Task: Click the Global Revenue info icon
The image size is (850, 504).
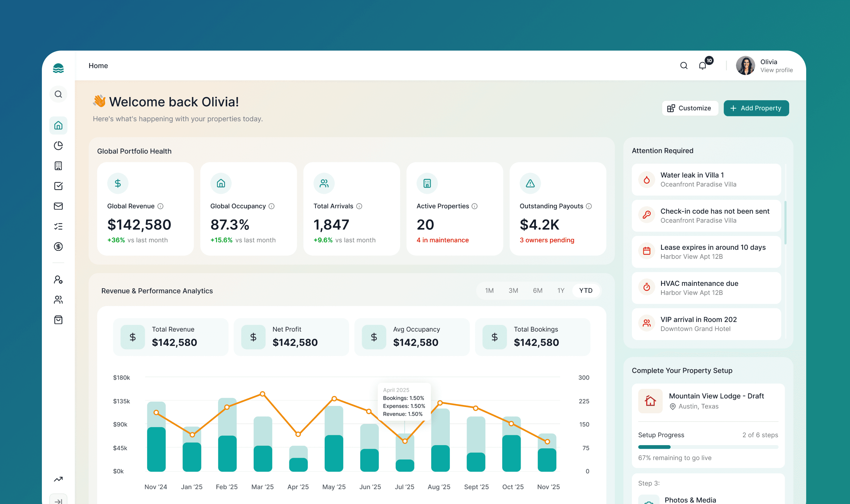Action: [x=160, y=206]
